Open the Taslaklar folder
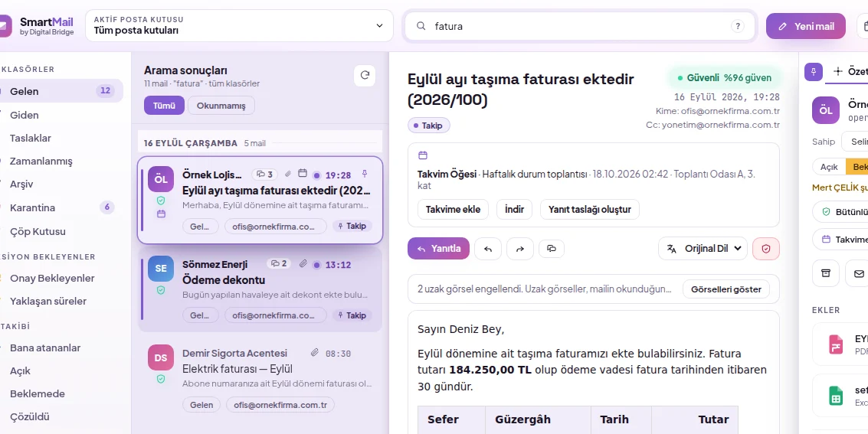Screen dimensions: 868x434 (61, 139)
